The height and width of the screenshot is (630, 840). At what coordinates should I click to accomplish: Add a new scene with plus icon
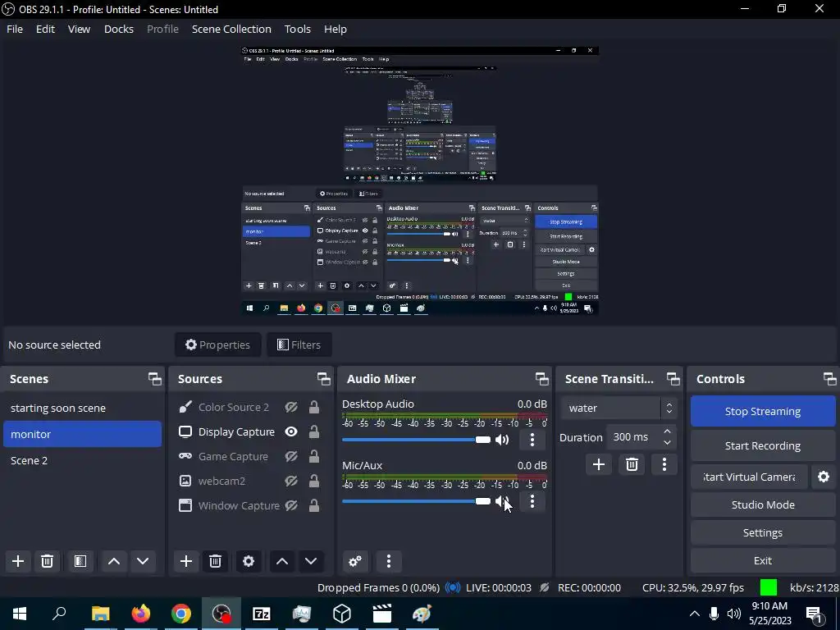pos(18,561)
